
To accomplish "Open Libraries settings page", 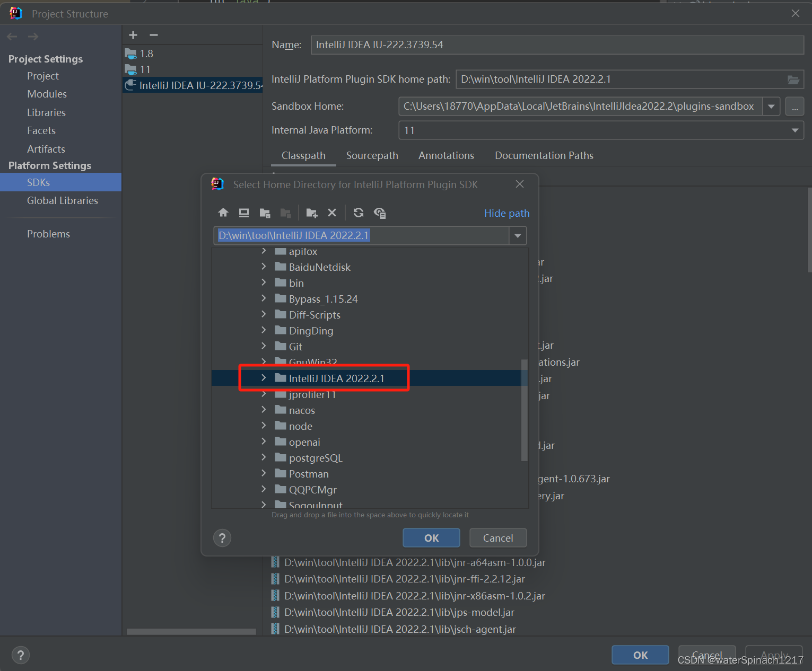I will click(x=46, y=112).
